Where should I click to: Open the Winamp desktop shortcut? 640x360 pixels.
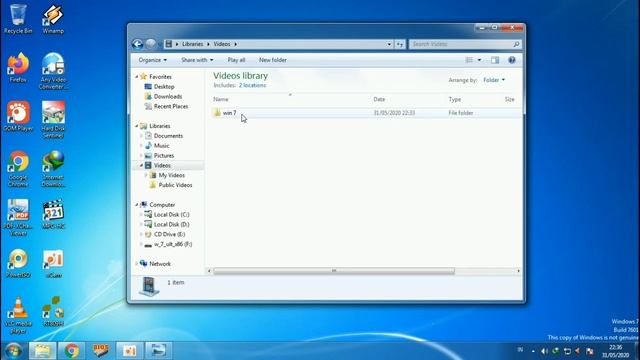pyautogui.click(x=53, y=19)
